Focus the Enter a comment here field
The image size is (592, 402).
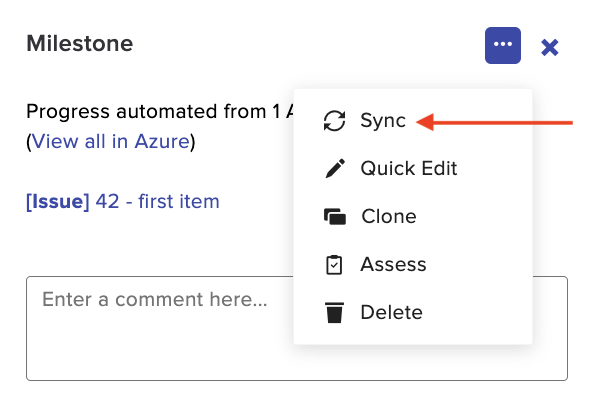(297, 328)
